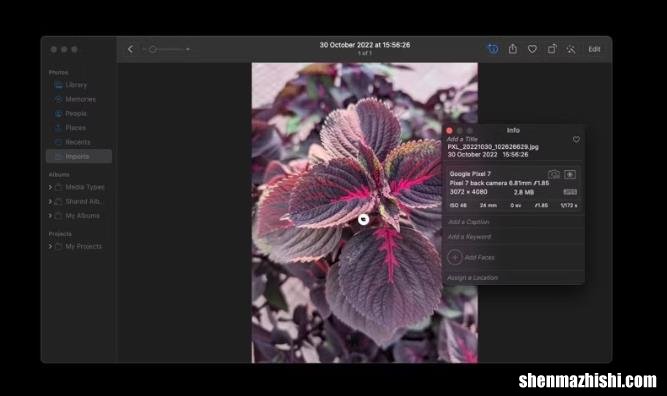Toggle favorite heart in Info panel
This screenshot has width=667, height=396.
tap(576, 140)
